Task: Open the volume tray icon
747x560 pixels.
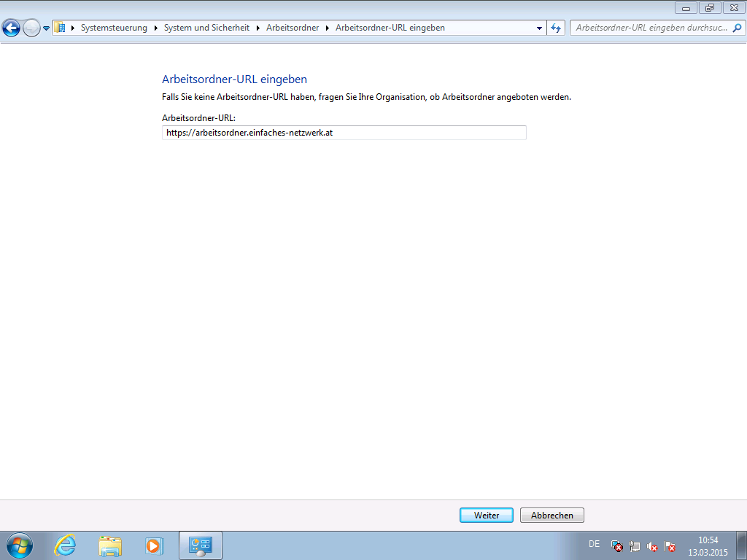Action: coord(652,546)
